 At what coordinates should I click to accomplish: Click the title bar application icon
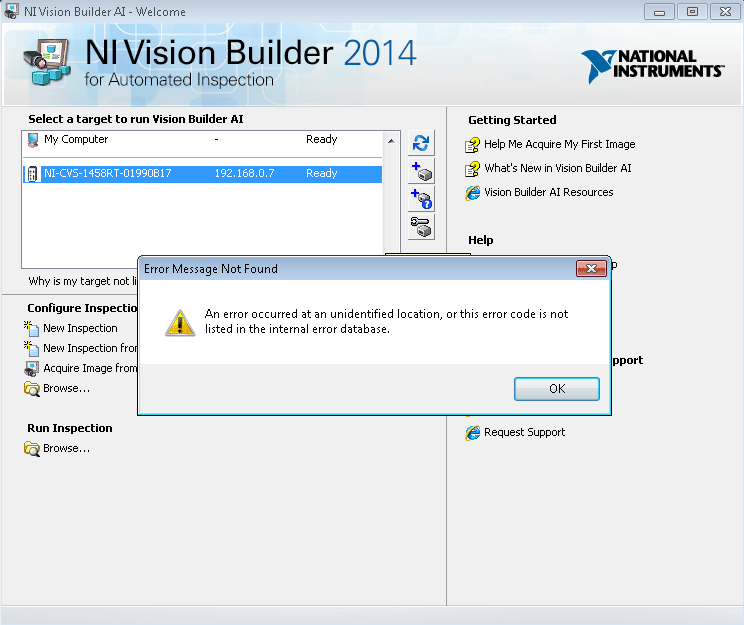(x=11, y=11)
